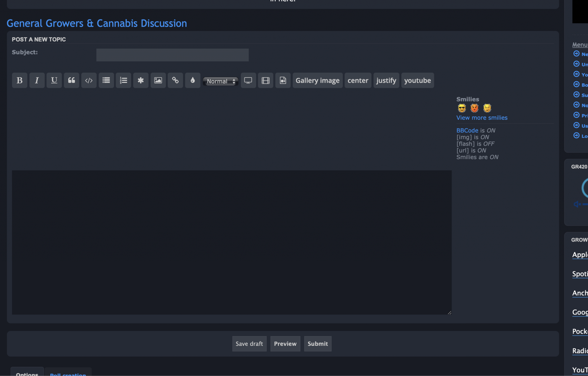Switch to Poll creation tab
Viewport: 588px width, 376px height.
(x=68, y=373)
